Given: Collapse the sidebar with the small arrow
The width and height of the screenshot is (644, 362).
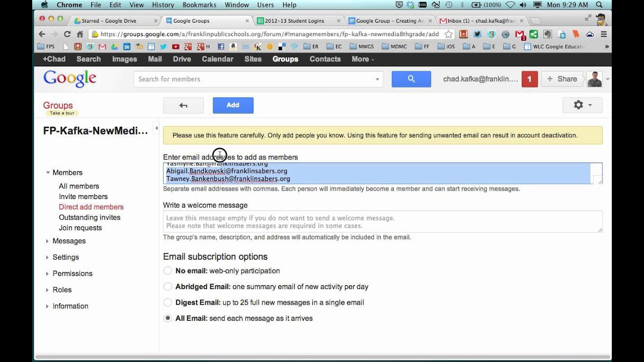Looking at the screenshot, I should pos(156,128).
